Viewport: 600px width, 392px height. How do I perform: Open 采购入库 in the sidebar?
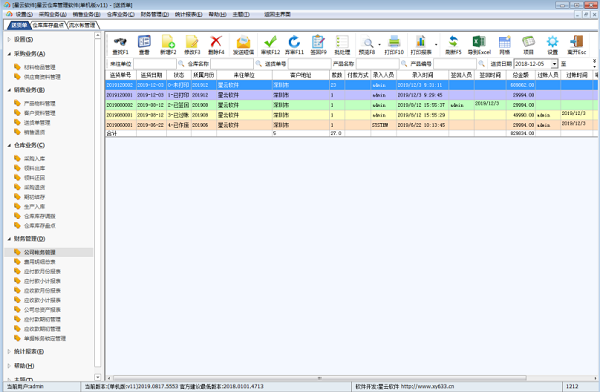point(34,158)
